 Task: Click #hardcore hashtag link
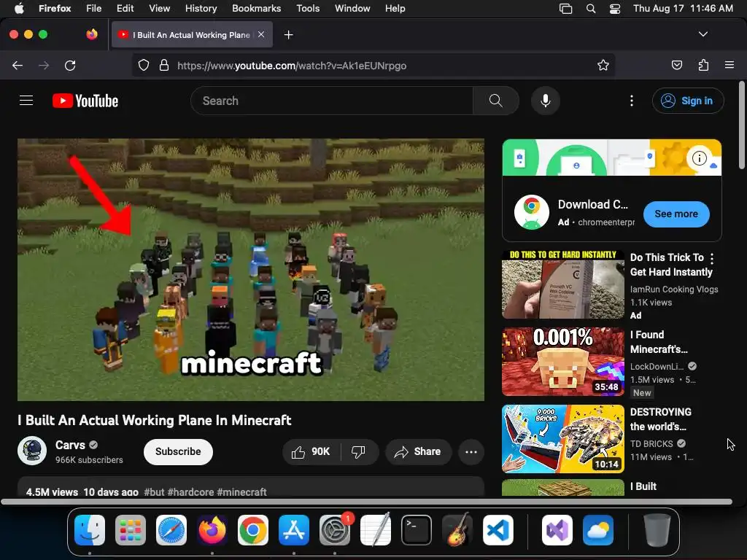tap(190, 492)
